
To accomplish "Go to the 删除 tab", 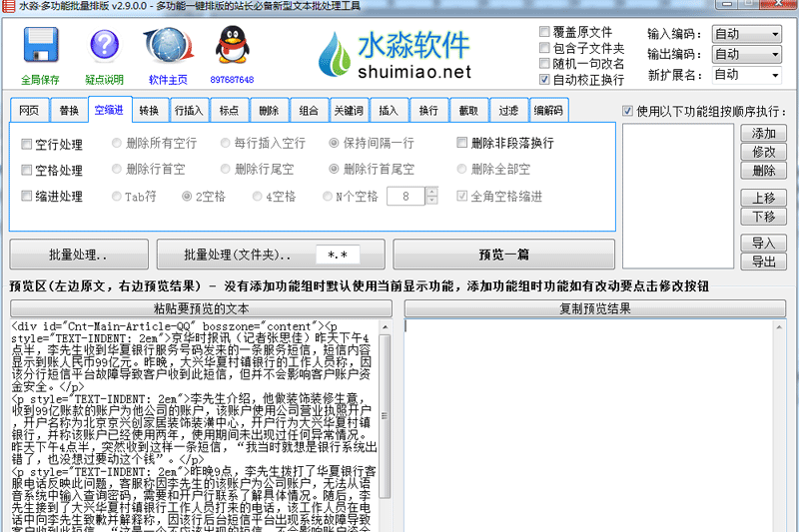I will click(x=269, y=111).
